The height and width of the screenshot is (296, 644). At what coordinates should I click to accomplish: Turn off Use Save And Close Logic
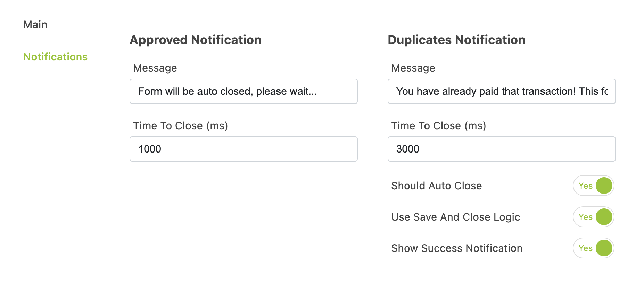pos(593,217)
